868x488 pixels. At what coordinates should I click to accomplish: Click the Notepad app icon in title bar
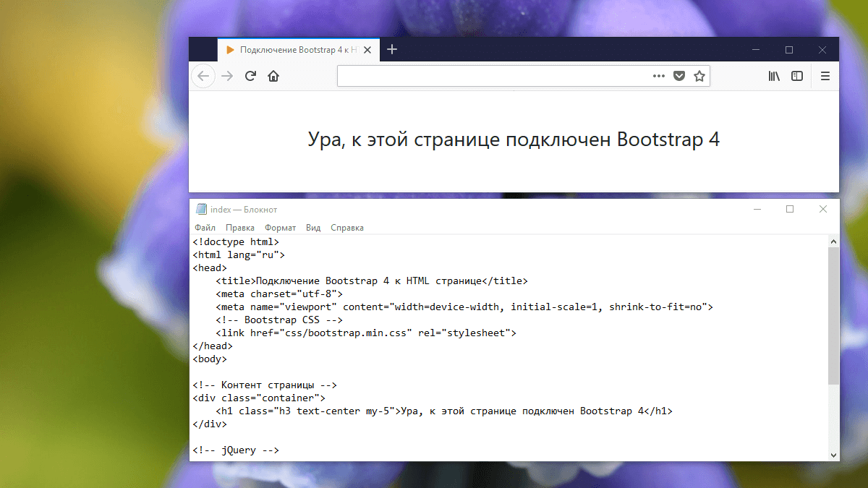coord(201,210)
